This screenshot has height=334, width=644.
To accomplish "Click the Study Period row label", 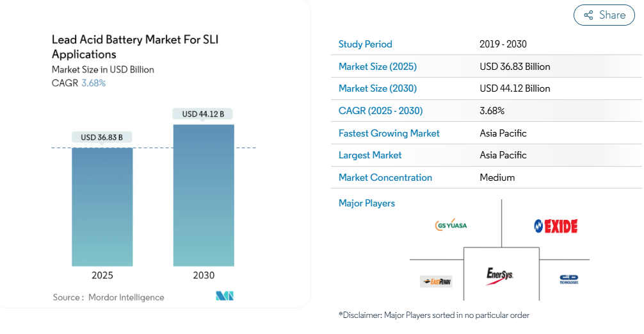I will (x=365, y=44).
